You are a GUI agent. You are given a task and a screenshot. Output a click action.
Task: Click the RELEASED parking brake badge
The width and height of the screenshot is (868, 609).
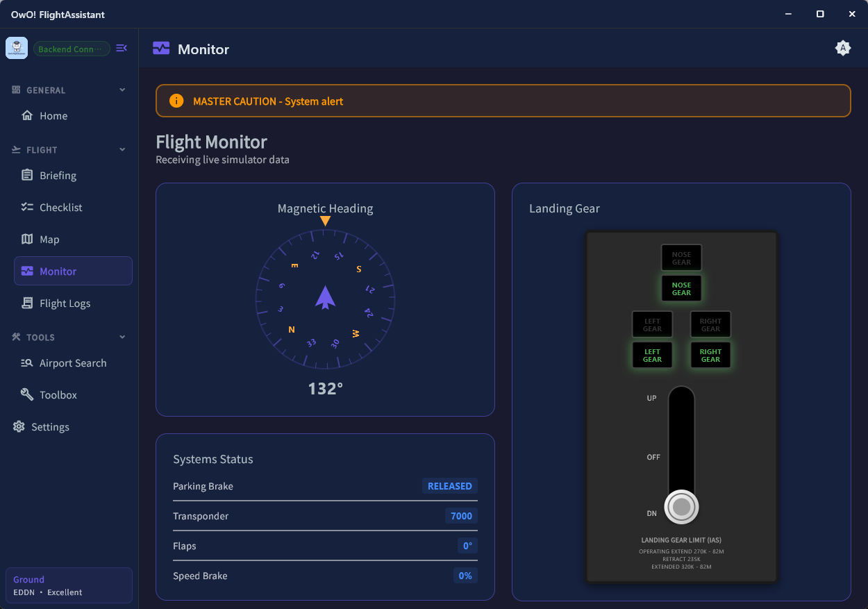[449, 486]
